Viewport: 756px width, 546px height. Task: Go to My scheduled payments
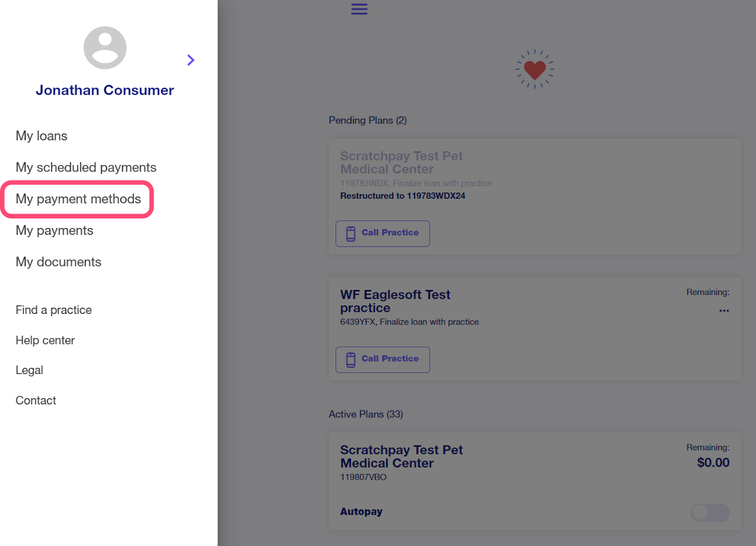(86, 167)
